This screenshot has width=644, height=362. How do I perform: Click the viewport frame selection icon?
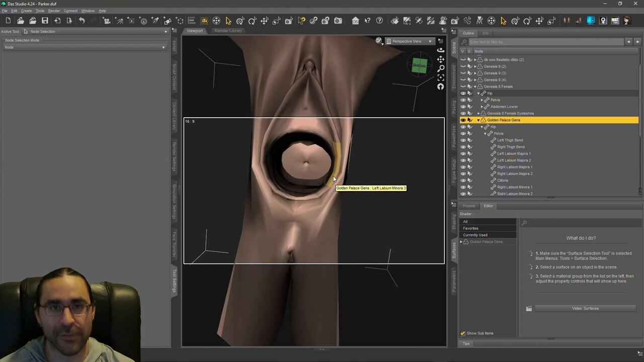pos(441,77)
